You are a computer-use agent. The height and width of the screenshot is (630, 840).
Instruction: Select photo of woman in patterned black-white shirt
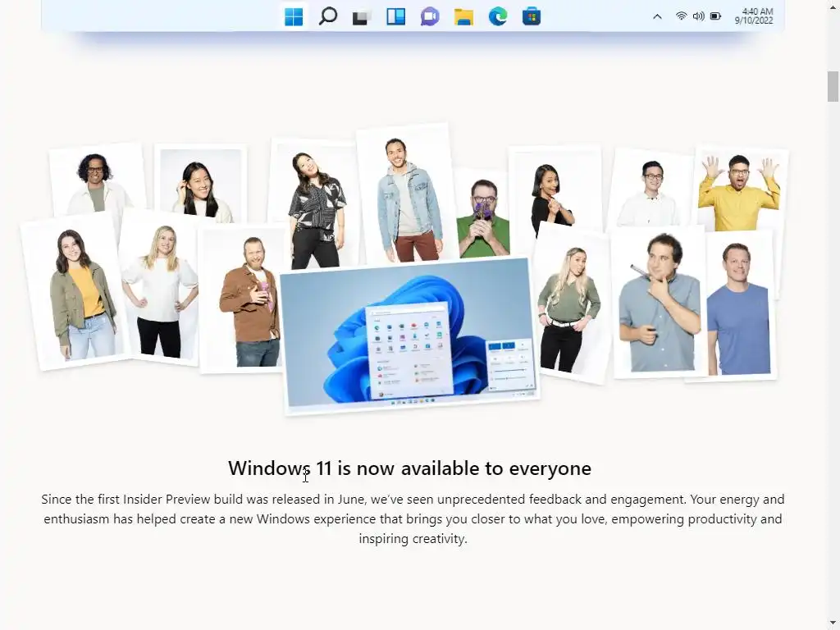(316, 203)
